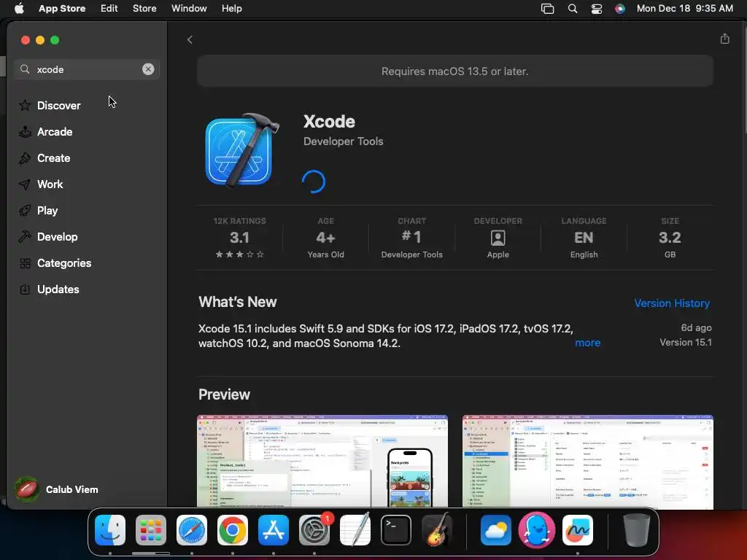Open Calub Viem account profile

coord(57,489)
